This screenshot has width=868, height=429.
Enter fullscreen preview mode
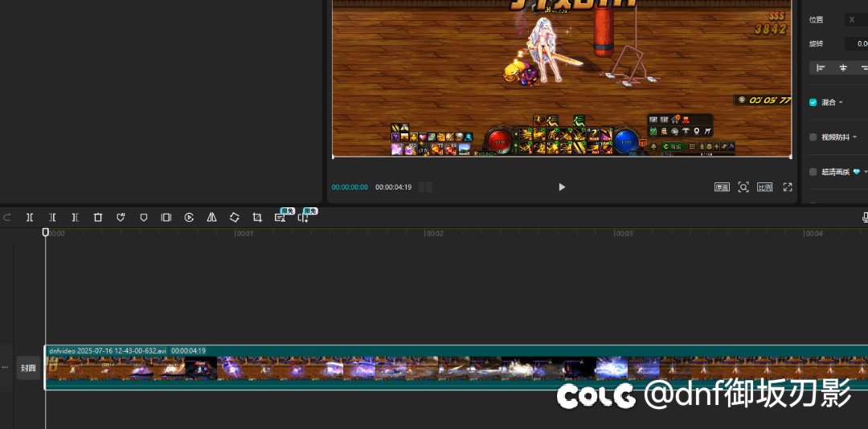click(788, 187)
